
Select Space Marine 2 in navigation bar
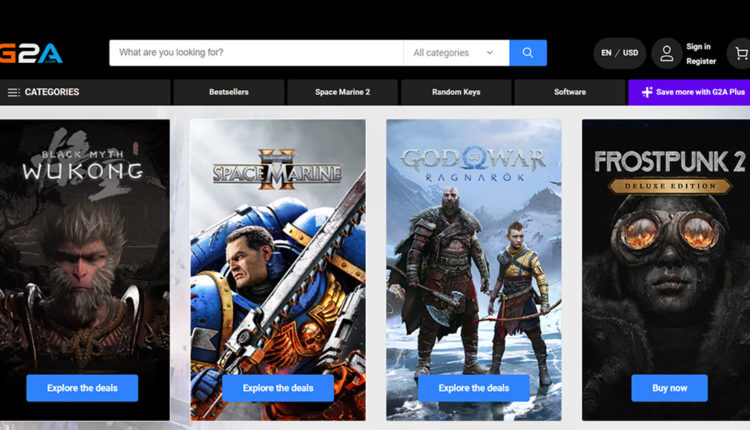tap(342, 93)
